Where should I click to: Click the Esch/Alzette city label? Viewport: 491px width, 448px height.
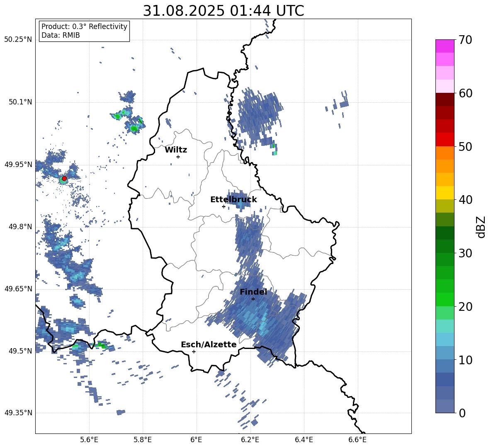209,344
